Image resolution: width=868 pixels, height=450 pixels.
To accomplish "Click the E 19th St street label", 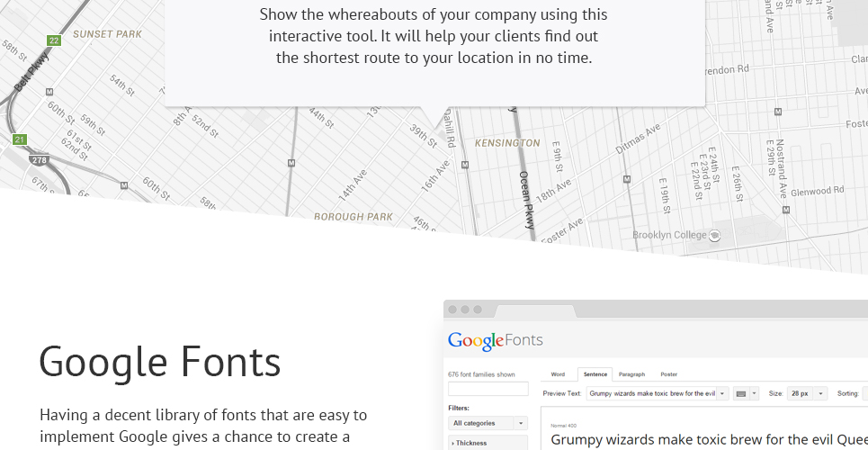I will [665, 196].
